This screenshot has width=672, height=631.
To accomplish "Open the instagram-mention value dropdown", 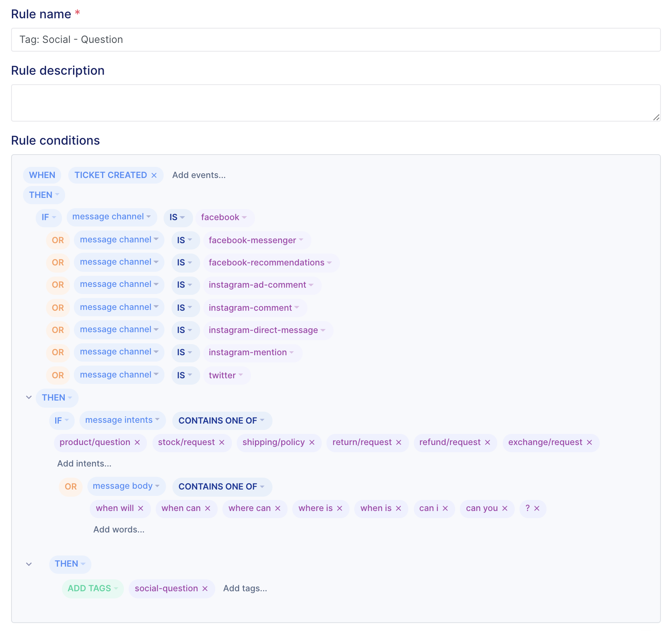I will pos(252,352).
